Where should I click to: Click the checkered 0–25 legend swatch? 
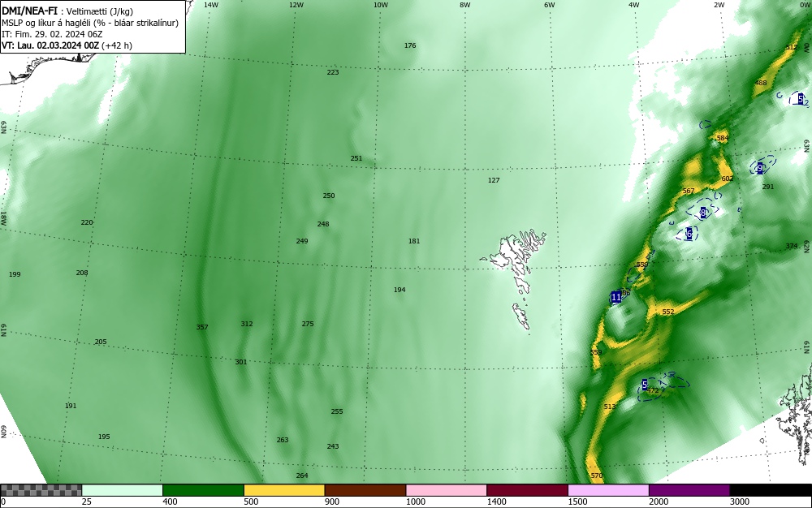point(41,490)
